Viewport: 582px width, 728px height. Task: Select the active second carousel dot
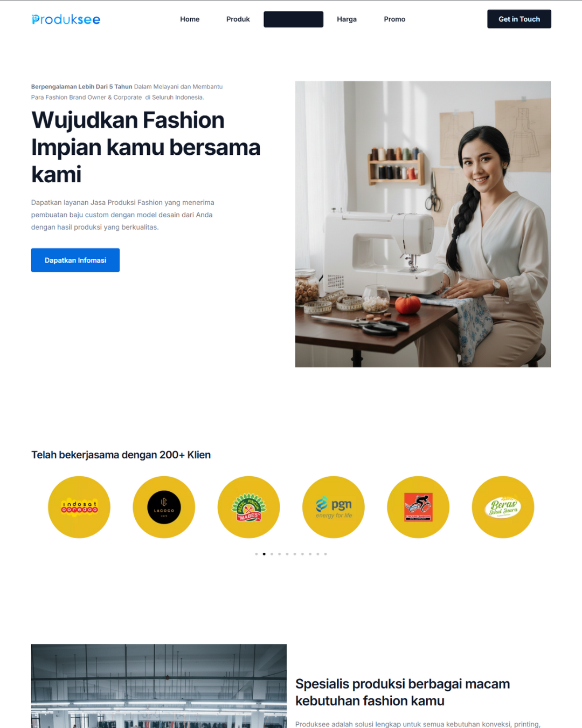point(264,554)
